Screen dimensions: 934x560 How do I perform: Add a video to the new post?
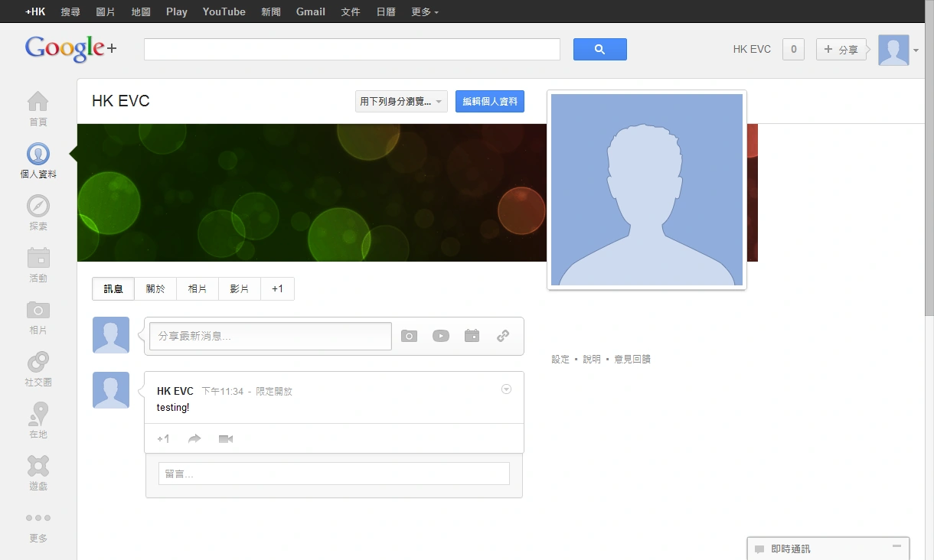441,336
